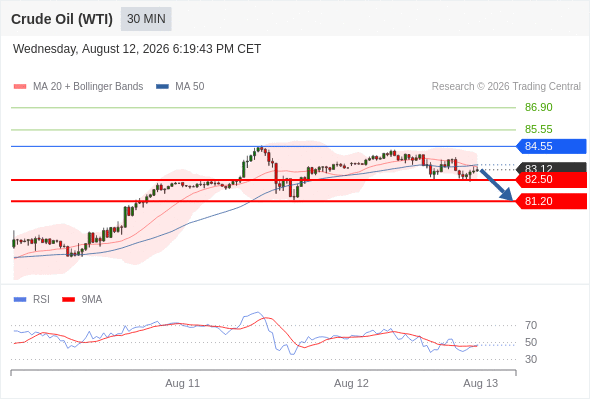The image size is (590, 400).
Task: Click the RSI 70 level label
Action: tap(531, 325)
